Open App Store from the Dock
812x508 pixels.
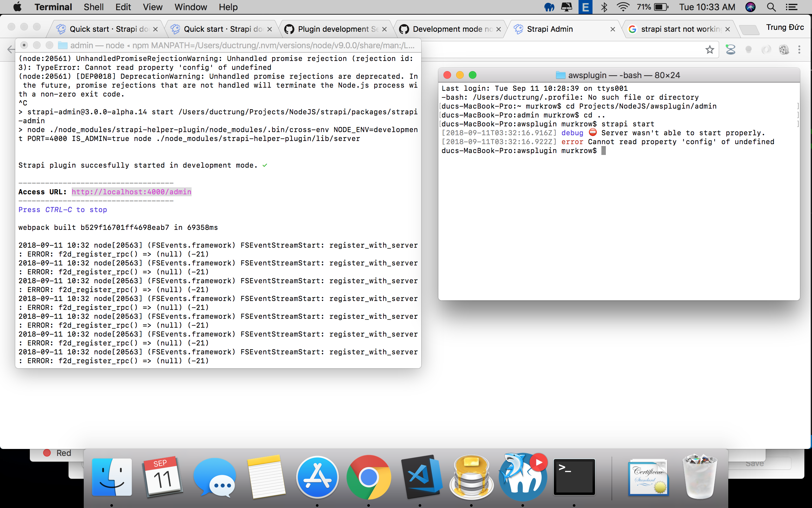[x=317, y=477]
